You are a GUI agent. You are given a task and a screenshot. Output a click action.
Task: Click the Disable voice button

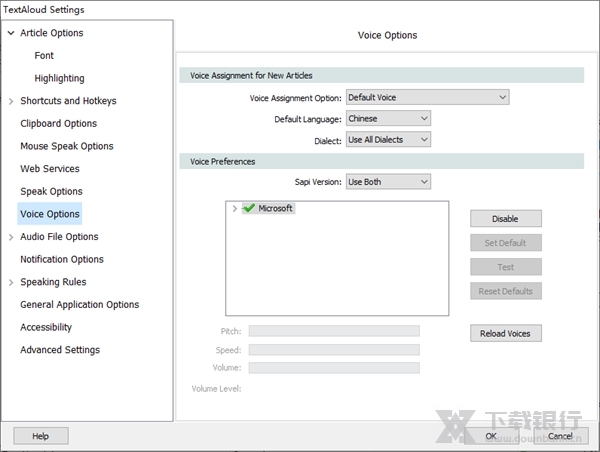[505, 218]
